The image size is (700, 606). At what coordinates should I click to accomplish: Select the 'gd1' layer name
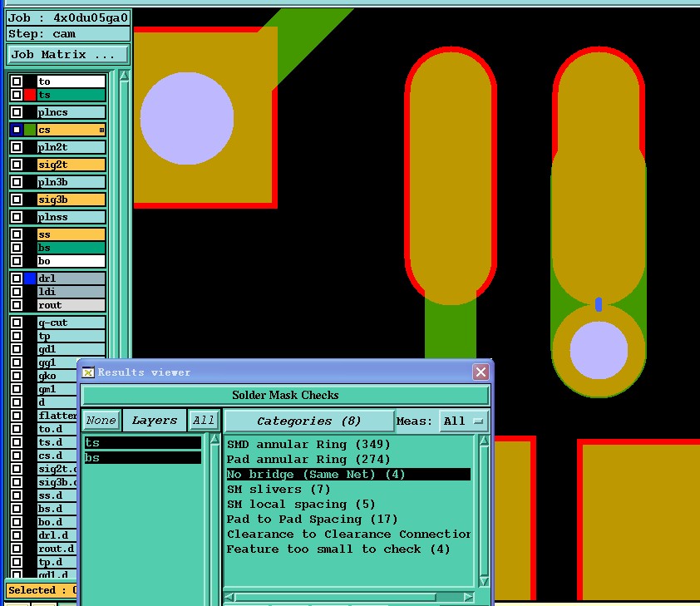[71, 349]
